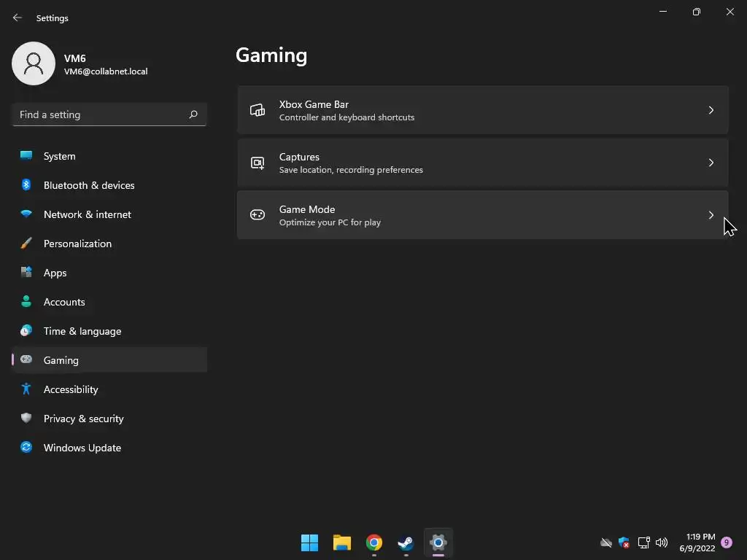
Task: Expand Xbox Game Bar chevron
Action: [711, 110]
